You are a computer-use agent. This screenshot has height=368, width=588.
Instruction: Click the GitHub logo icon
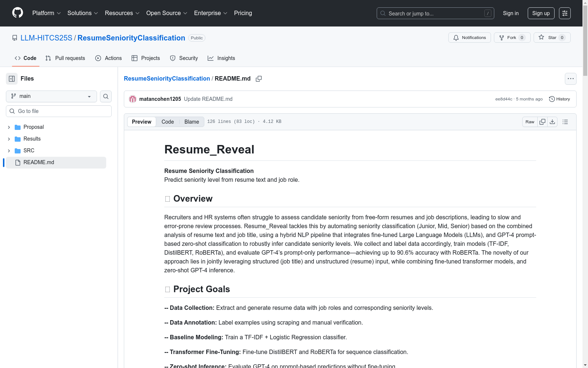tap(18, 13)
